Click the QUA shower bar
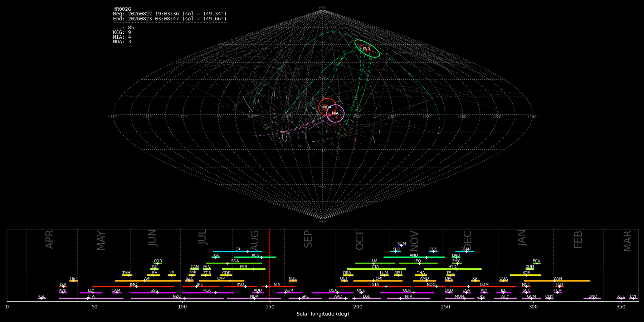The width and height of the screenshot is (644, 322). click(x=503, y=281)
